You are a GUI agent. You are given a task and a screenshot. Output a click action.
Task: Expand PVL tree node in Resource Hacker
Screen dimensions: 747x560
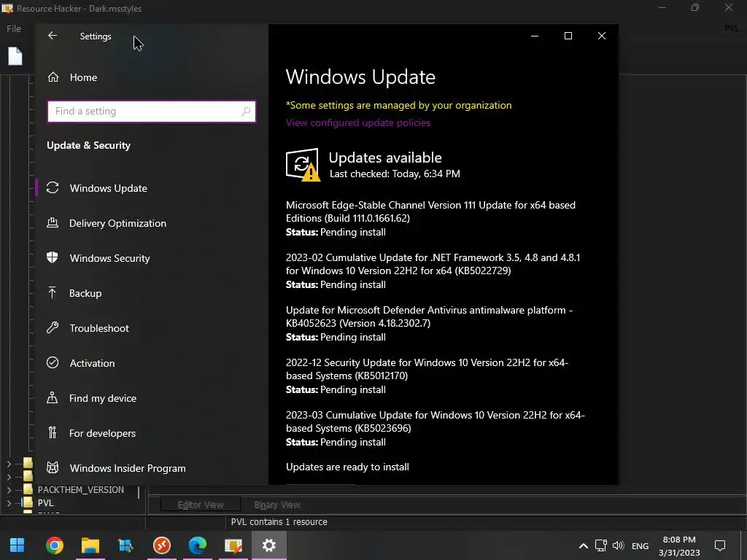[9, 502]
